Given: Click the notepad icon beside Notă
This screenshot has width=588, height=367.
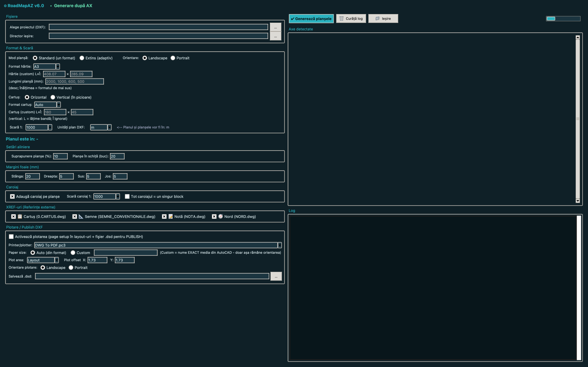Looking at the screenshot, I should click(x=171, y=216).
